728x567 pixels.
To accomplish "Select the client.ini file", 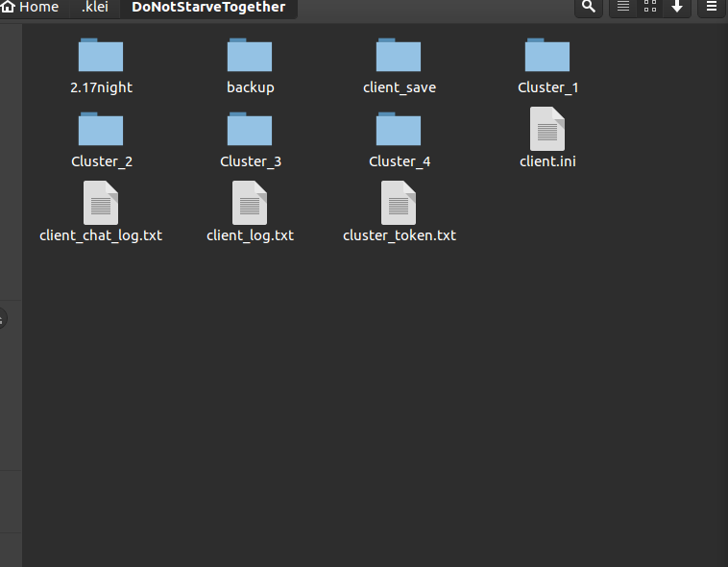I will 547,131.
